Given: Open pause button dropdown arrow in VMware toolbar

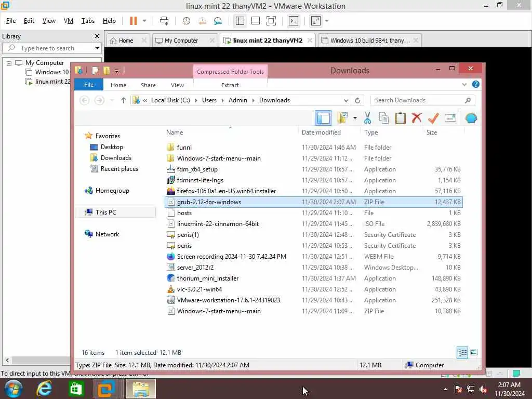Looking at the screenshot, I should (x=144, y=21).
